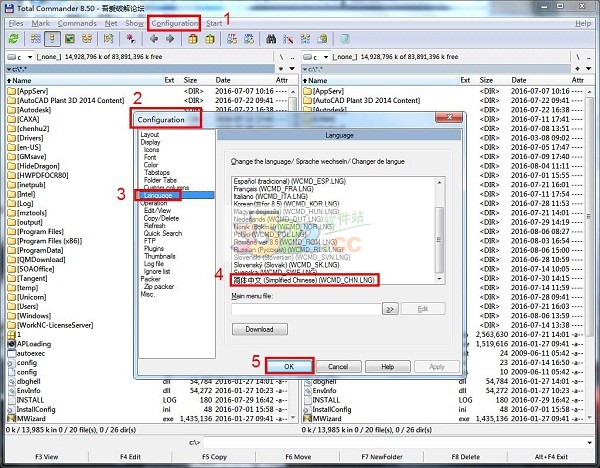
Task: Click the Help button in Configuration dialog
Action: (x=388, y=367)
